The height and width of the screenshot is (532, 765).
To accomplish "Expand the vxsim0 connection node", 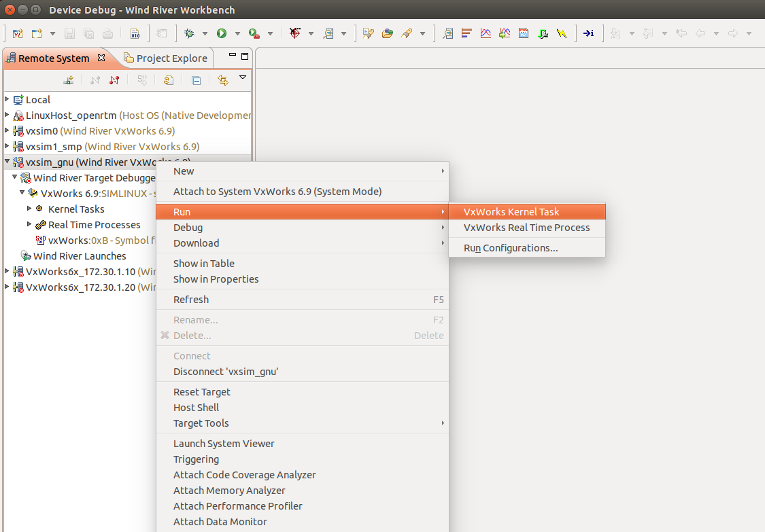I will click(x=7, y=130).
